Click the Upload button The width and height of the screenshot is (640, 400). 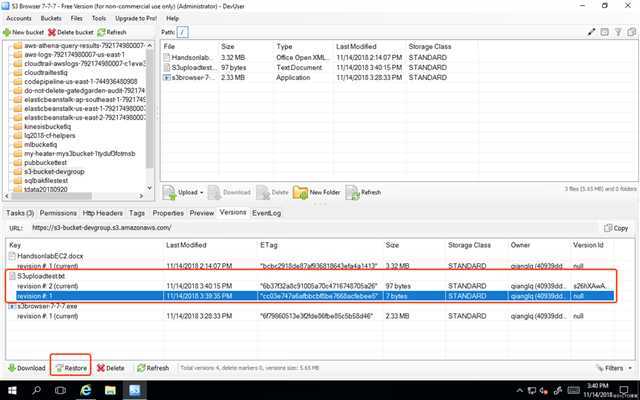coord(180,192)
